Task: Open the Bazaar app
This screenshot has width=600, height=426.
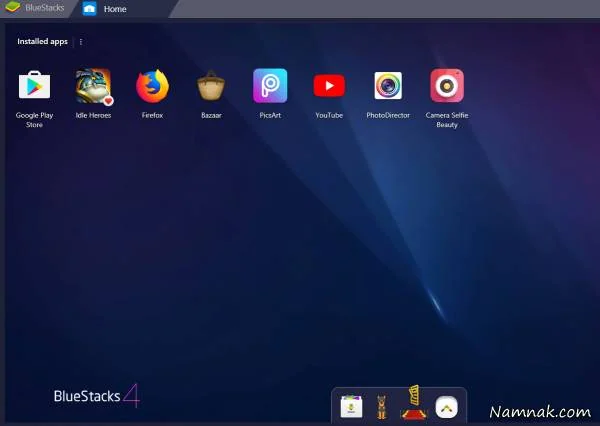Action: (x=211, y=86)
